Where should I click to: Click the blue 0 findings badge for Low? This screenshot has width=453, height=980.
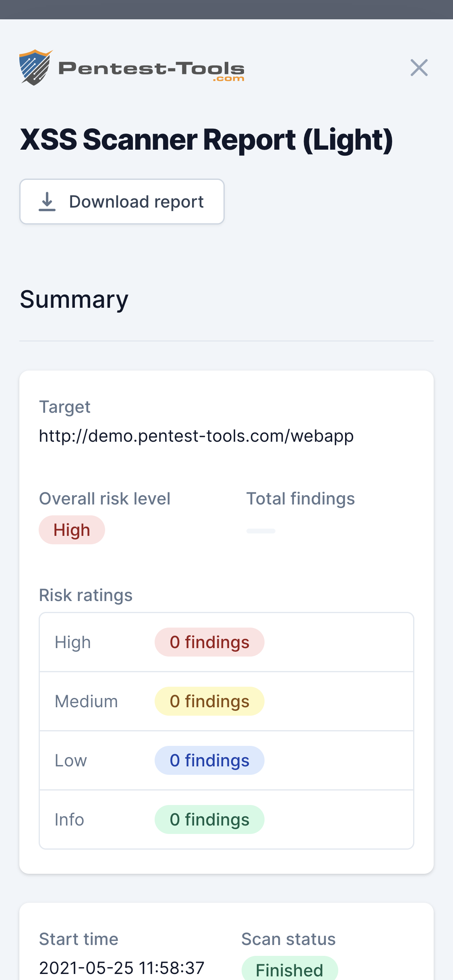pos(209,760)
